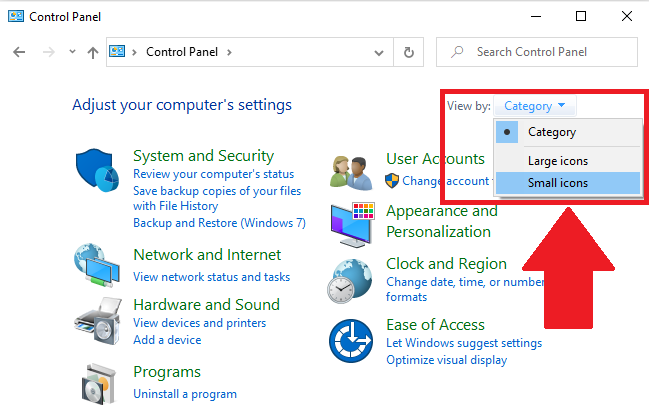Click View devices and printers link
The height and width of the screenshot is (418, 652).
coord(199,323)
